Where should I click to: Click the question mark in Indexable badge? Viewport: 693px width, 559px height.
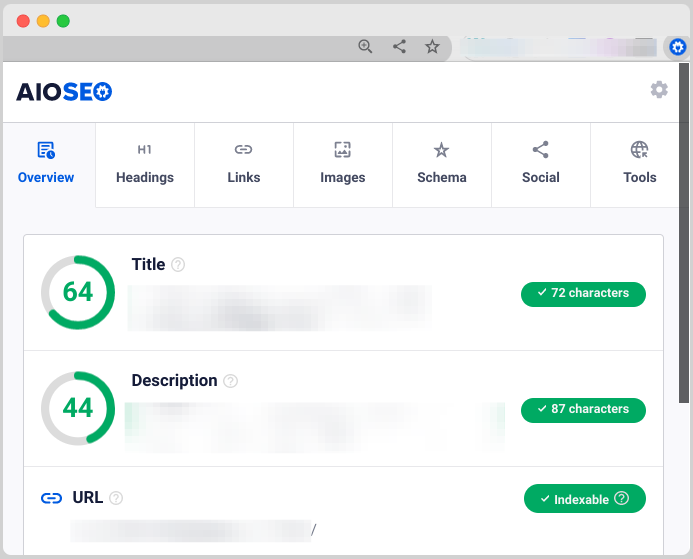pos(622,498)
